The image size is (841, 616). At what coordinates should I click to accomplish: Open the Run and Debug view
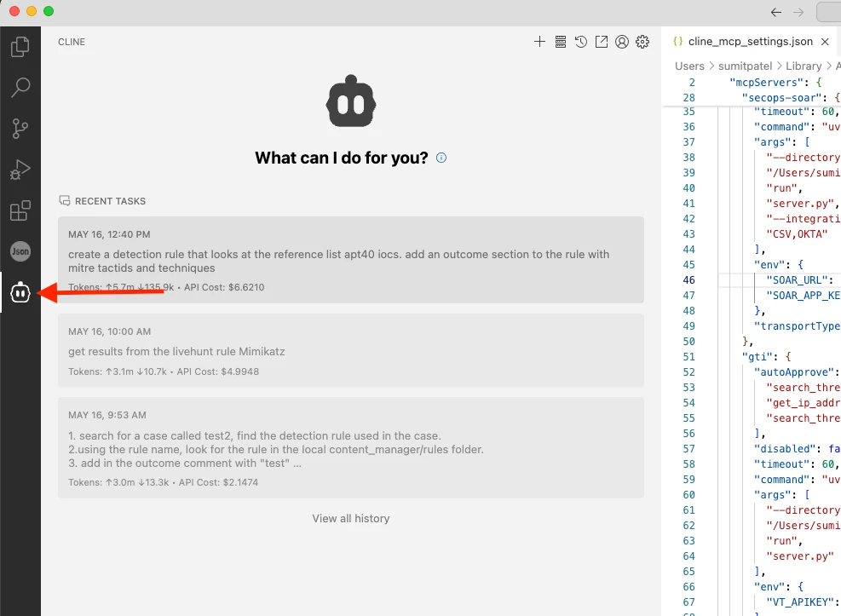pos(20,170)
